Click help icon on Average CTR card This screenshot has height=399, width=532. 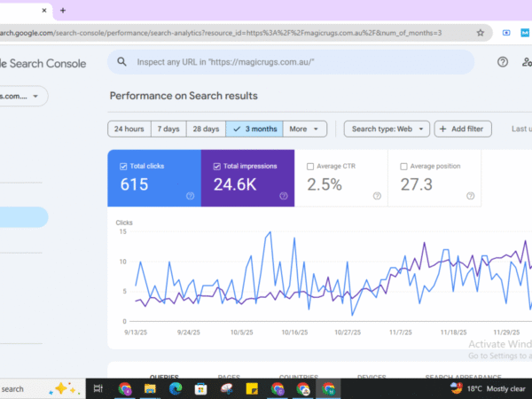(x=377, y=196)
